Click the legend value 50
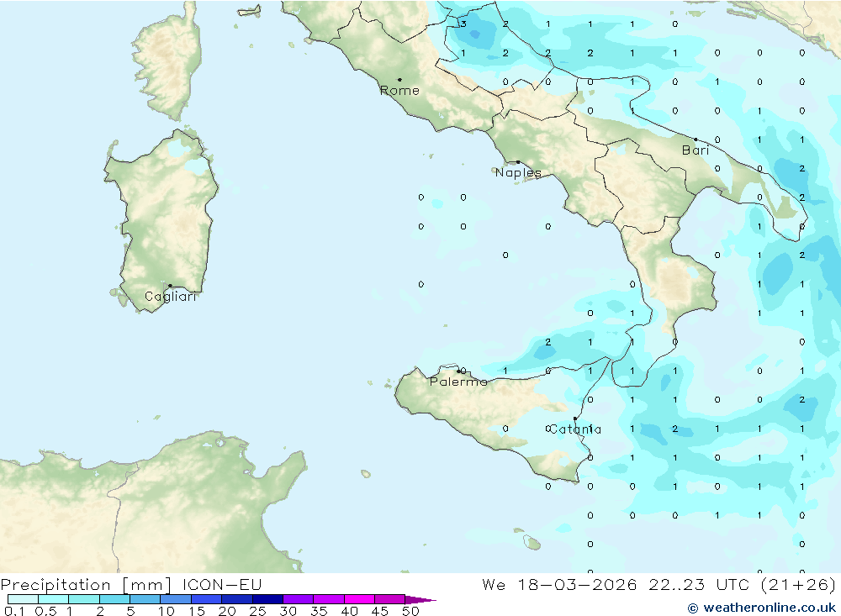This screenshot has width=841, height=616. [x=410, y=611]
